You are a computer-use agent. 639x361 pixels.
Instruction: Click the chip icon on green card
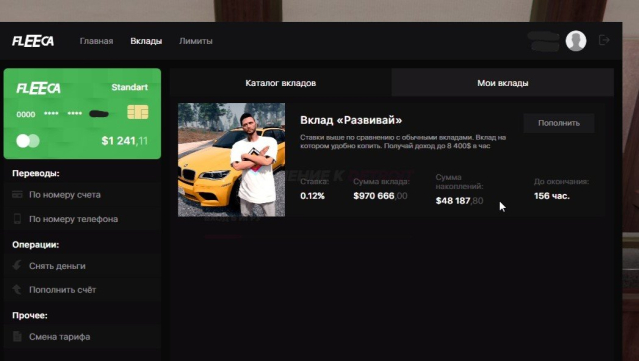pos(138,112)
